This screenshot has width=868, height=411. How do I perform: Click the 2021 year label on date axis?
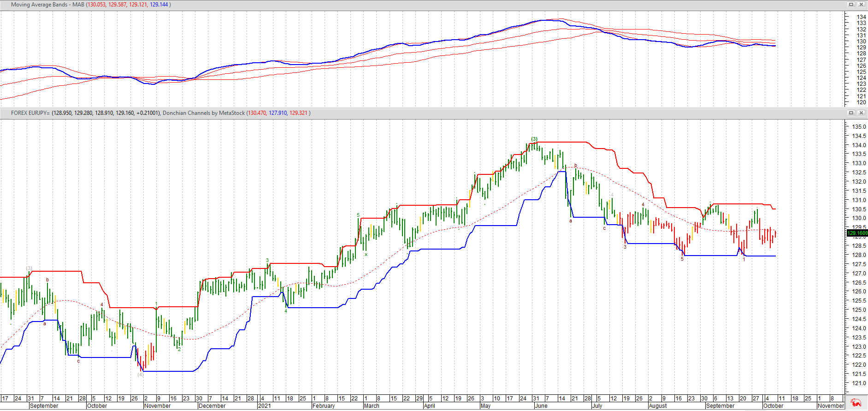click(x=265, y=406)
